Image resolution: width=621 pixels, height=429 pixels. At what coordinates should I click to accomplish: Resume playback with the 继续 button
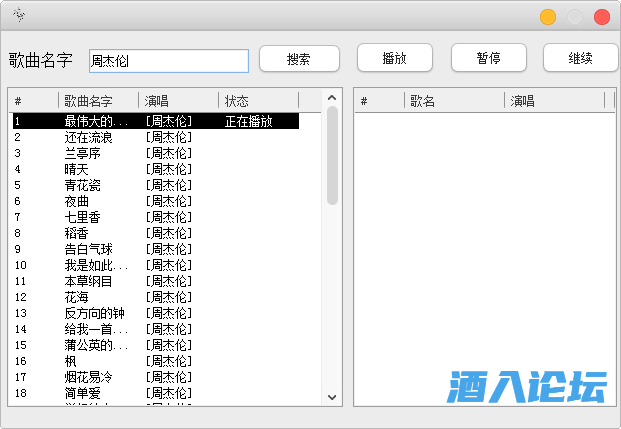point(580,58)
